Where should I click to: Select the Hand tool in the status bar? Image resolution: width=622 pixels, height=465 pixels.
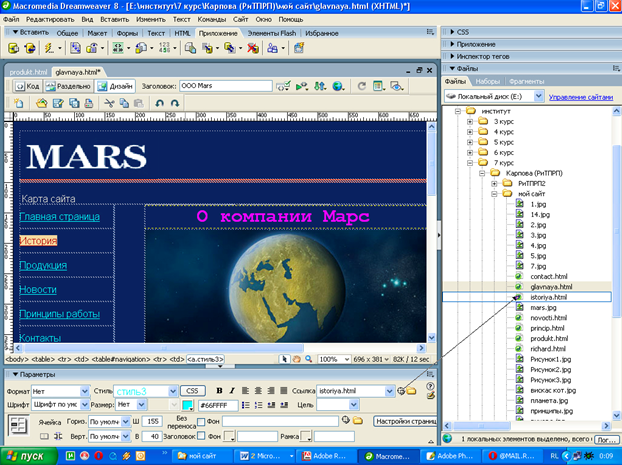pos(297,358)
